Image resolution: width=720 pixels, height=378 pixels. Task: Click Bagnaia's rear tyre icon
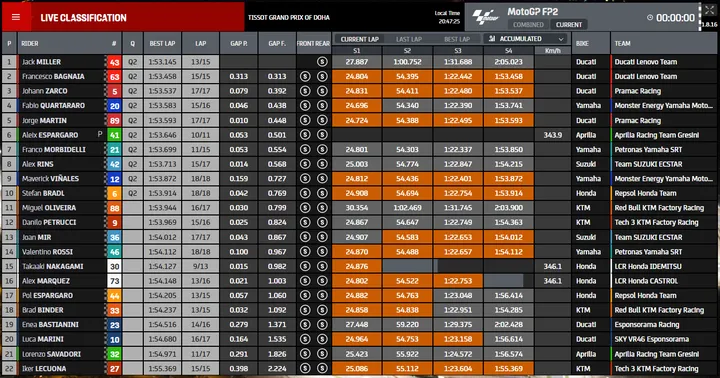[322, 76]
